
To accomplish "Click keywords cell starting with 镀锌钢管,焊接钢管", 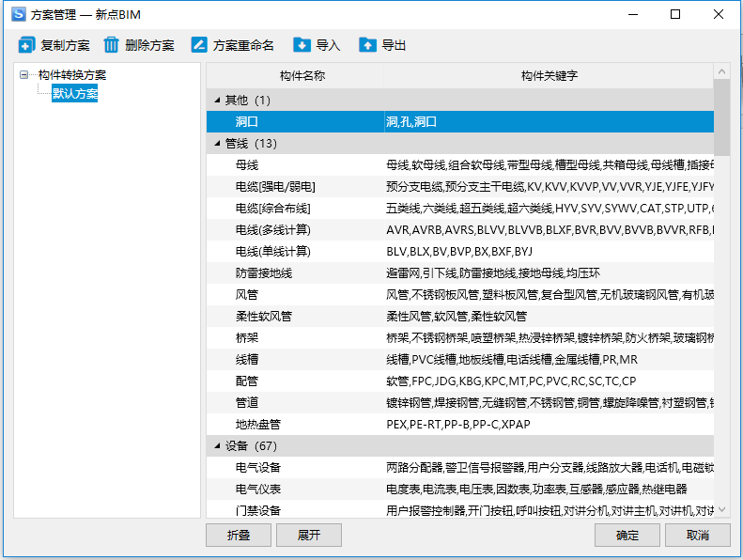I will click(x=550, y=402).
